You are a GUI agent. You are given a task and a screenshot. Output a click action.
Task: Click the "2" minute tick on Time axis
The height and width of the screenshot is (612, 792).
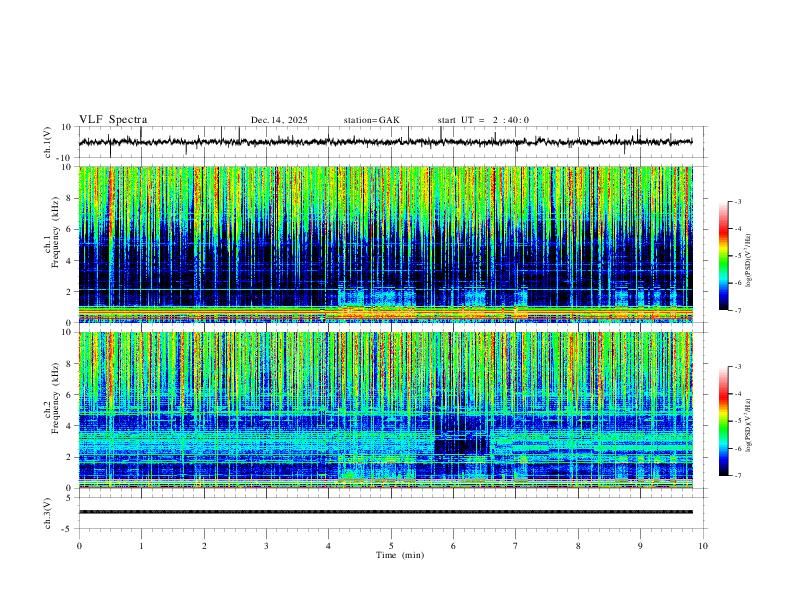204,546
